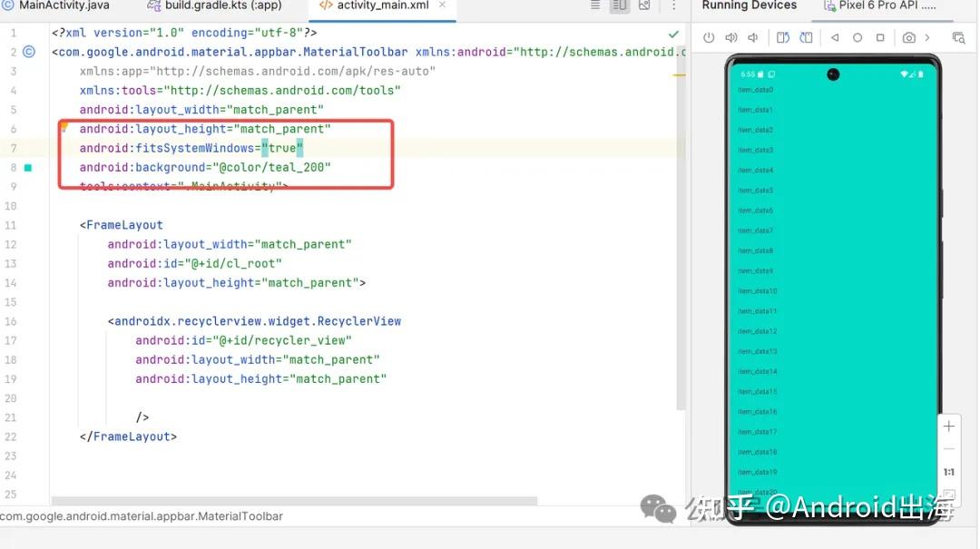Take an emulator screenshot with camera icon

coord(908,38)
